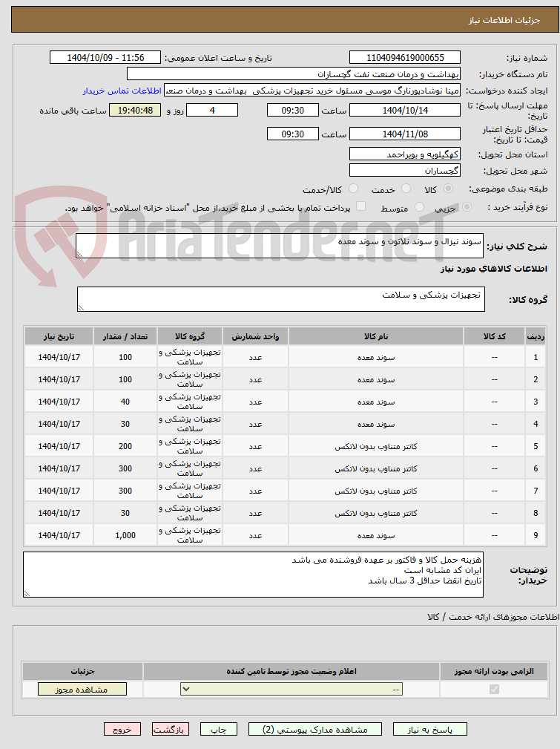Select the جزیی purchase type radio
The width and height of the screenshot is (560, 749).
[x=467, y=207]
